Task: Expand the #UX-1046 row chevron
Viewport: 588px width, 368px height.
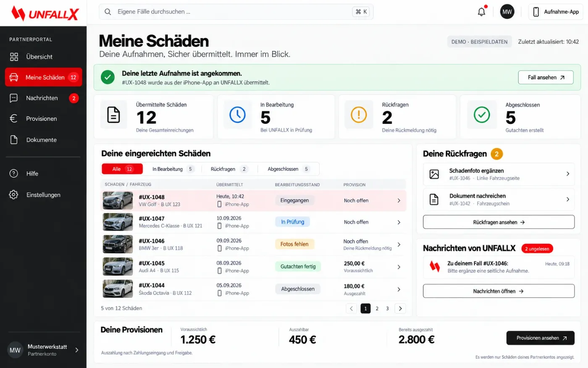Action: tap(399, 244)
